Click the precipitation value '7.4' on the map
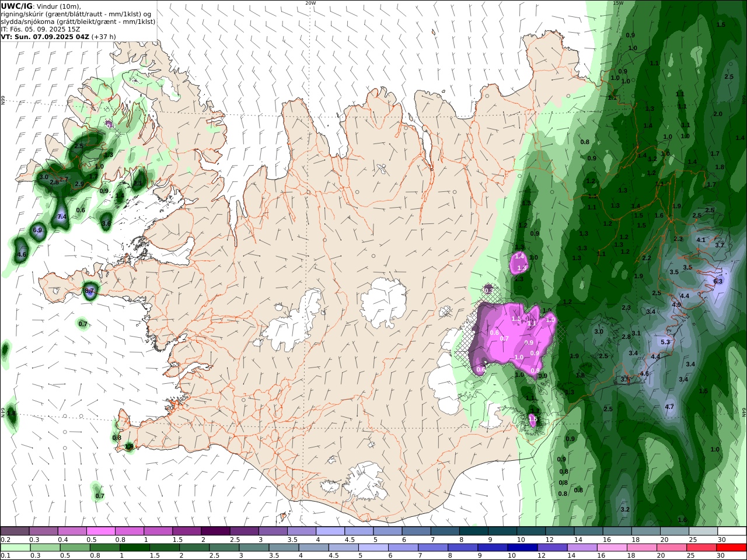 pos(62,217)
